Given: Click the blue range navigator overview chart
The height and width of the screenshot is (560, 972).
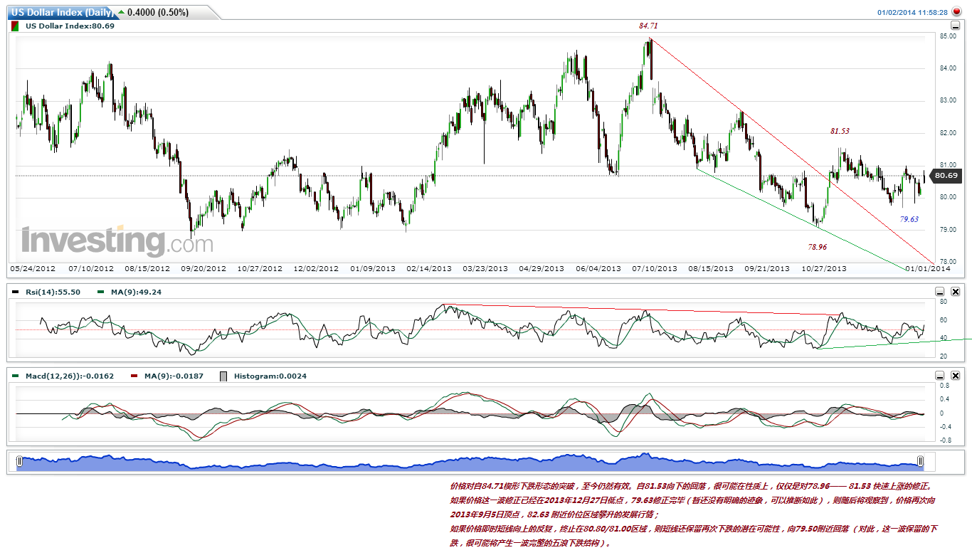Looking at the screenshot, I should pyautogui.click(x=470, y=461).
